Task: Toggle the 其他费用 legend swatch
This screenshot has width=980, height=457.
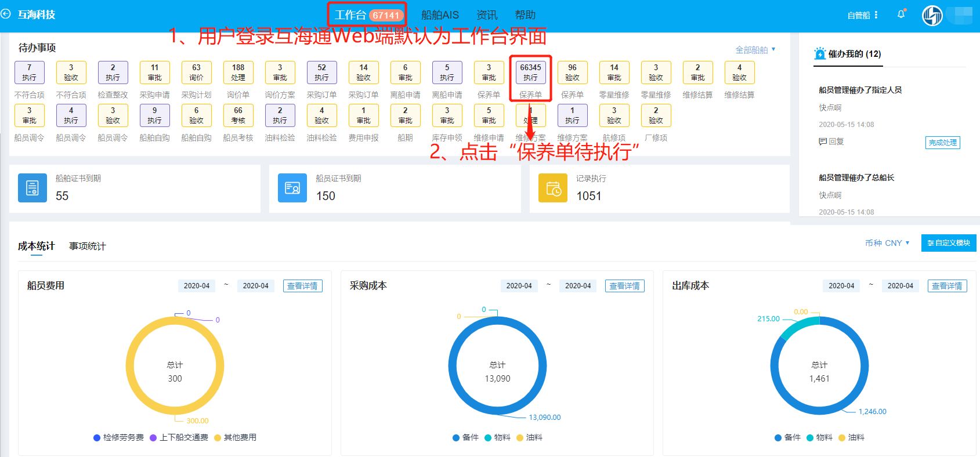Action: 218,438
